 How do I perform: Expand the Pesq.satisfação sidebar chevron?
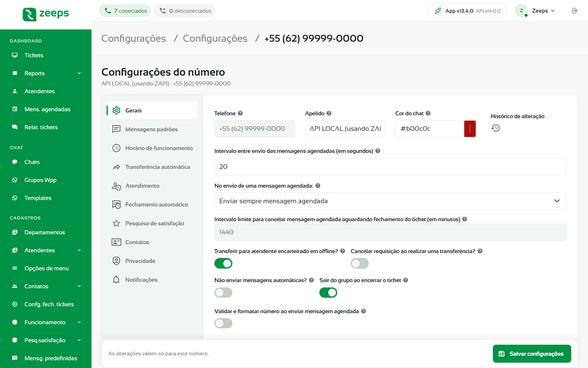point(79,340)
